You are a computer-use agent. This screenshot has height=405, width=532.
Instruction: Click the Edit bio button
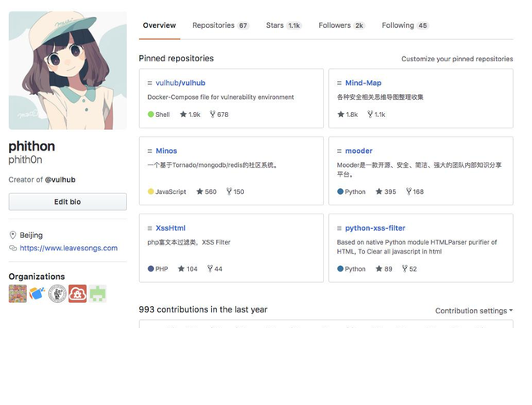tap(67, 202)
